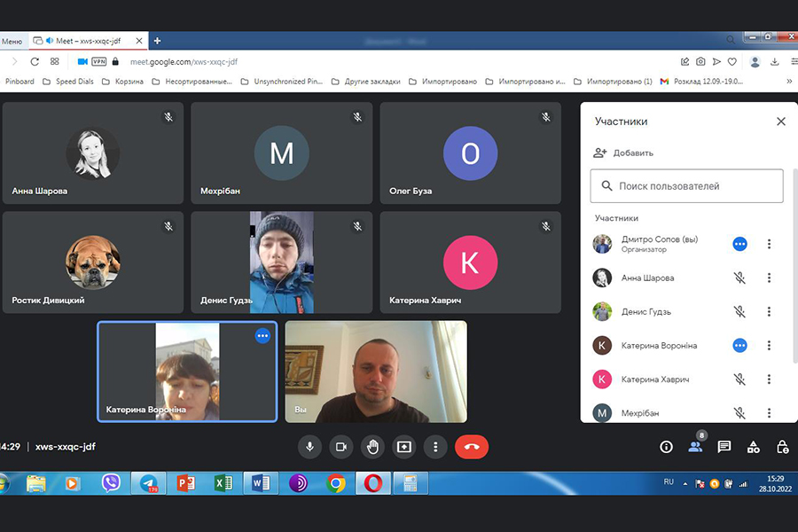Open more options in the call control bar
This screenshot has width=798, height=532.
tap(435, 447)
